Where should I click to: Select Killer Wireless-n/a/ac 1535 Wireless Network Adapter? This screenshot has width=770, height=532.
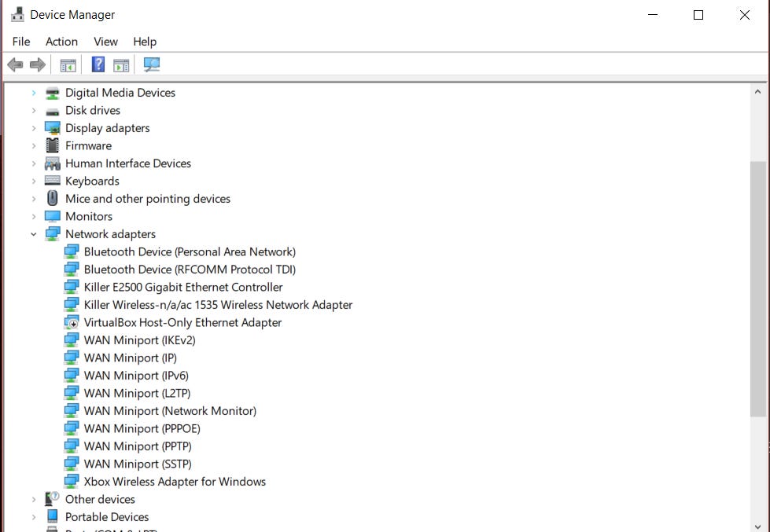(x=218, y=305)
